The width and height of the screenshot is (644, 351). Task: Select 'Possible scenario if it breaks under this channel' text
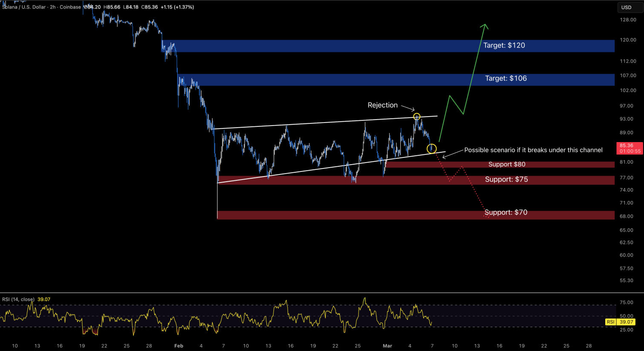(533, 150)
